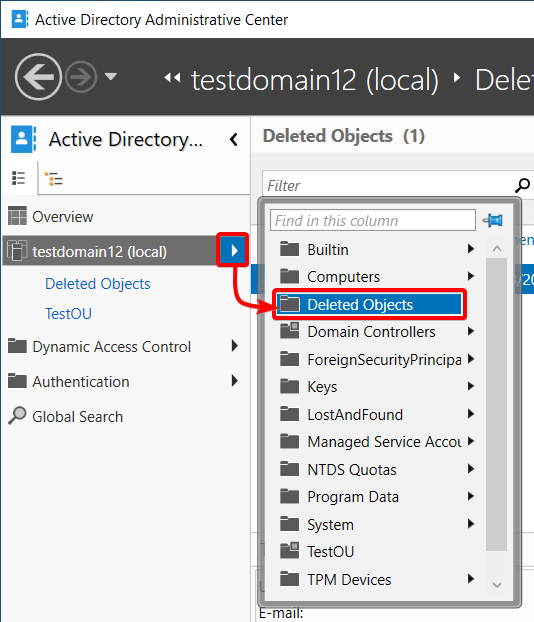Expand the System submenu arrow

(471, 524)
